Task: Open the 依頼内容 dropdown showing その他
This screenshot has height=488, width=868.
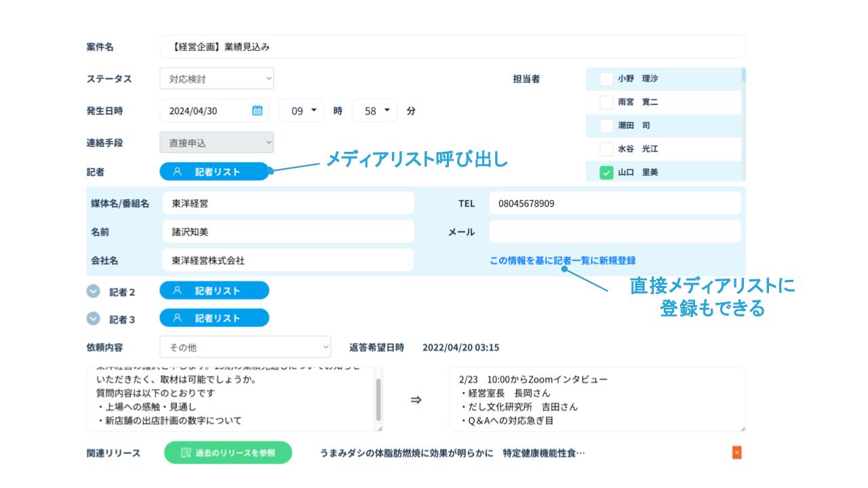Action: pos(245,347)
